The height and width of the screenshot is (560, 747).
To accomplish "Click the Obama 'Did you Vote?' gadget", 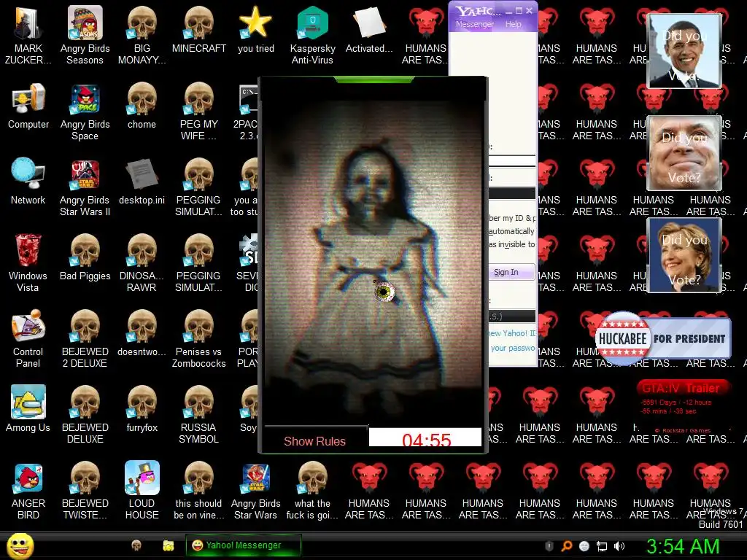I will 684,50.
